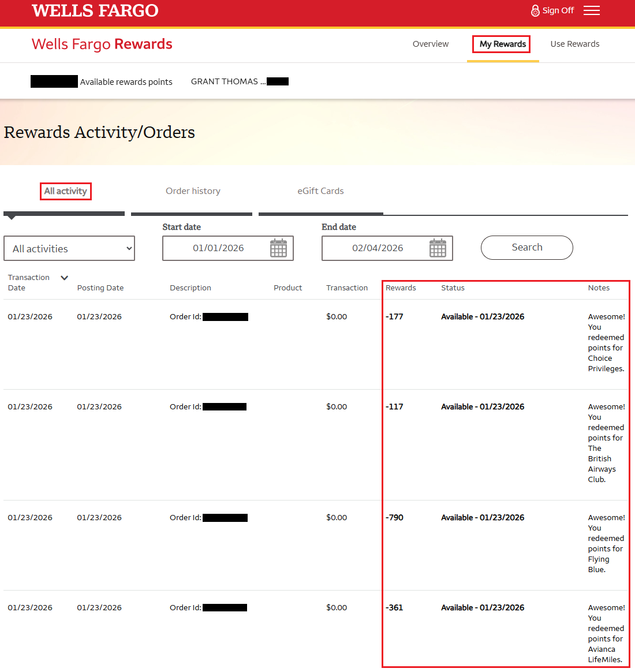Open the hamburger menu icon
The image size is (635, 672).
pyautogui.click(x=591, y=10)
